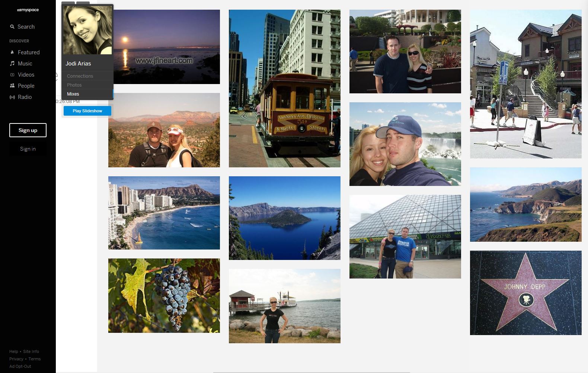Open the Johnny Depp star photo
The image size is (588, 373).
[x=526, y=293]
